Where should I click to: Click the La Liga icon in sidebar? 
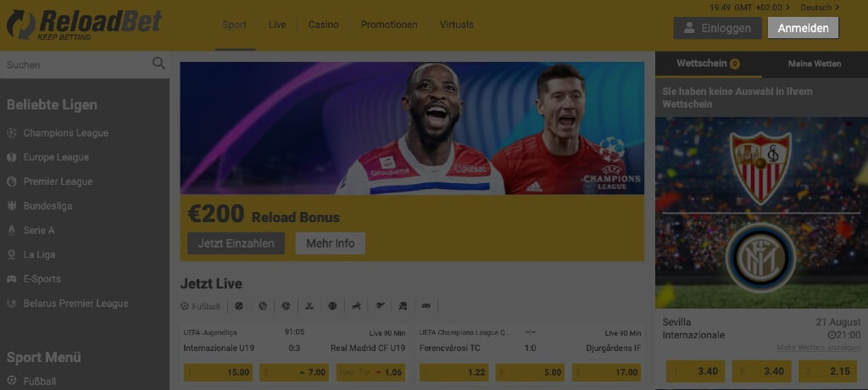click(x=12, y=255)
